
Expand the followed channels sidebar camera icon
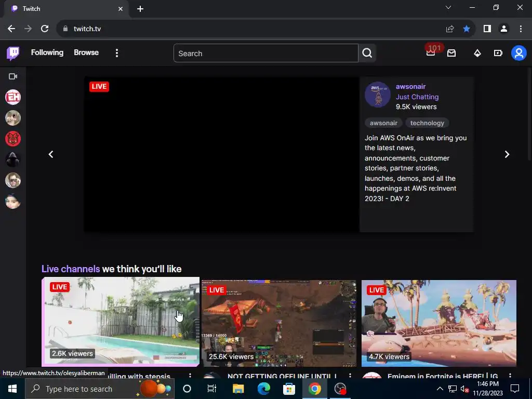click(x=13, y=76)
